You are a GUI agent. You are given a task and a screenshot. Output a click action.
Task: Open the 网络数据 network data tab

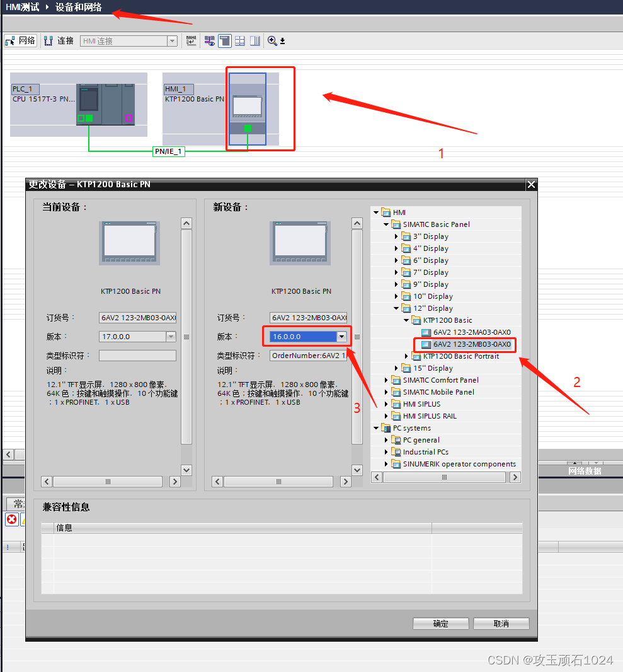pos(585,471)
